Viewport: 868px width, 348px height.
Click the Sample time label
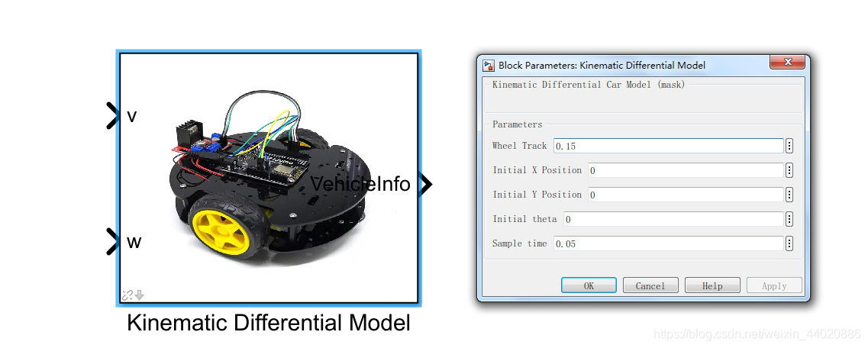(x=519, y=243)
